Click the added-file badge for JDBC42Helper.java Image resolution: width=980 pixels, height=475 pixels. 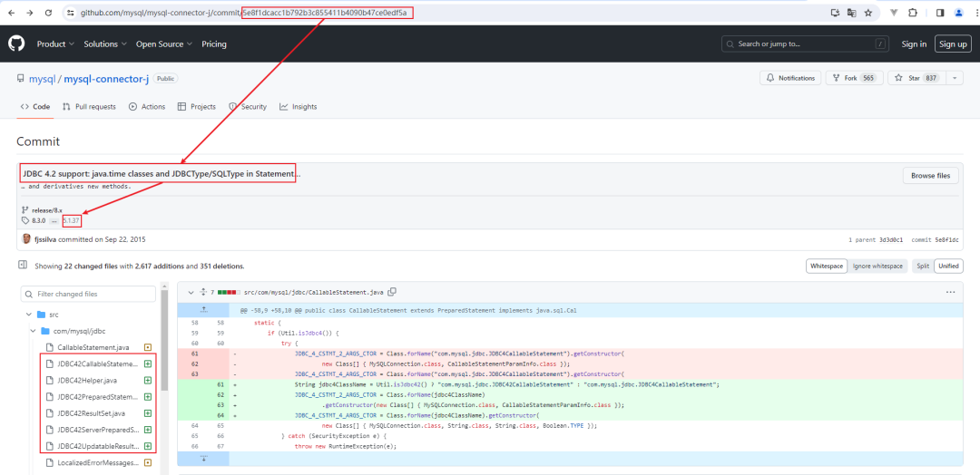pyautogui.click(x=148, y=380)
